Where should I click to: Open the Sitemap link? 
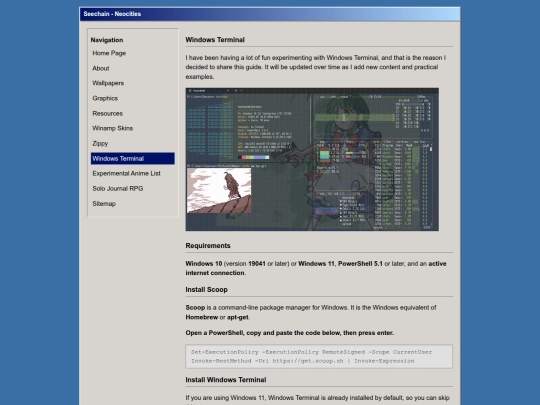click(104, 204)
